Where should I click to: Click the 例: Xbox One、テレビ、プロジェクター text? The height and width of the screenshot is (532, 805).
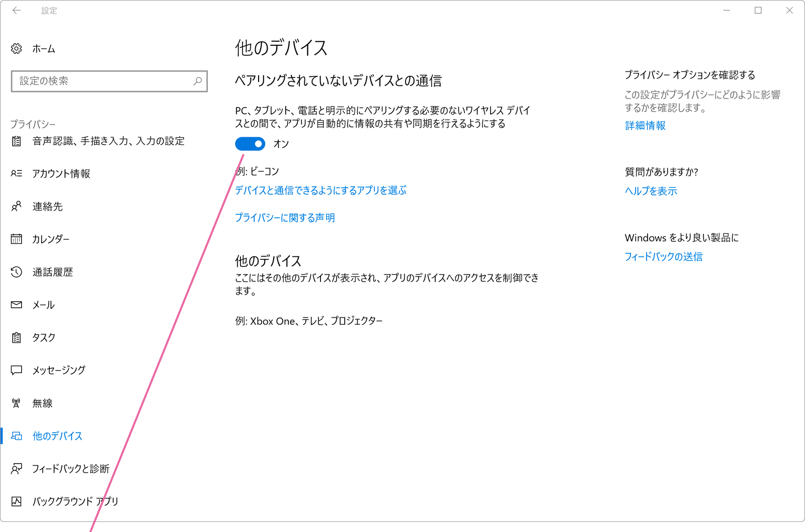[309, 321]
